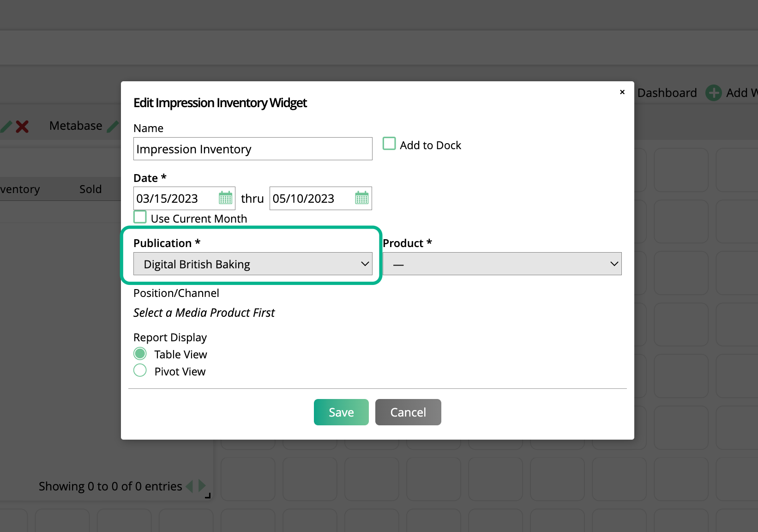Click the 05/10/2023 end date field
The height and width of the screenshot is (532, 758).
pyautogui.click(x=309, y=199)
